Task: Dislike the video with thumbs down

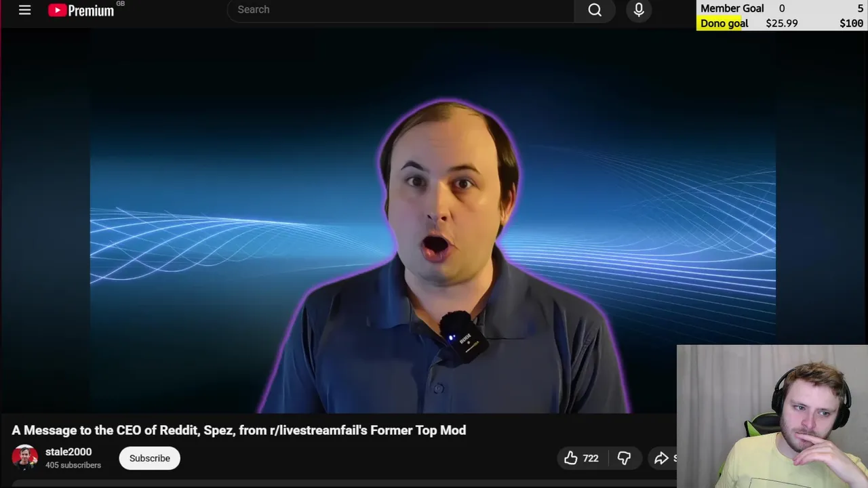Action: click(x=624, y=458)
